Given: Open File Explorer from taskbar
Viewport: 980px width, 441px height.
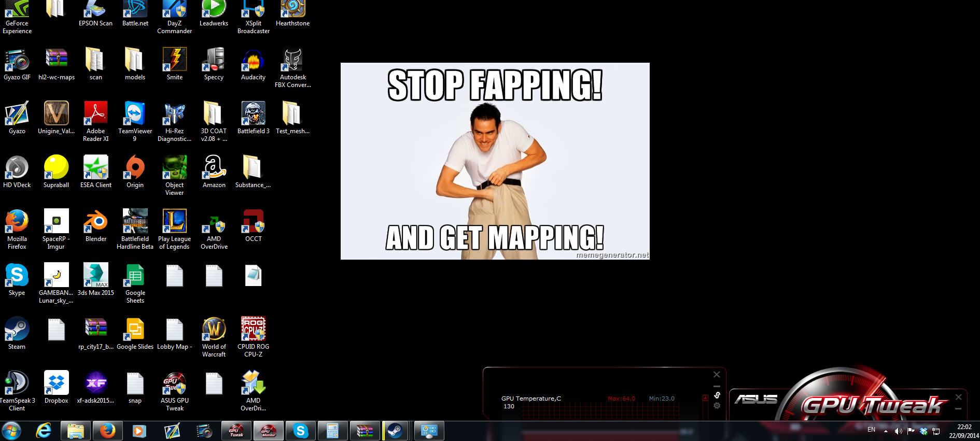Looking at the screenshot, I should click(x=76, y=431).
